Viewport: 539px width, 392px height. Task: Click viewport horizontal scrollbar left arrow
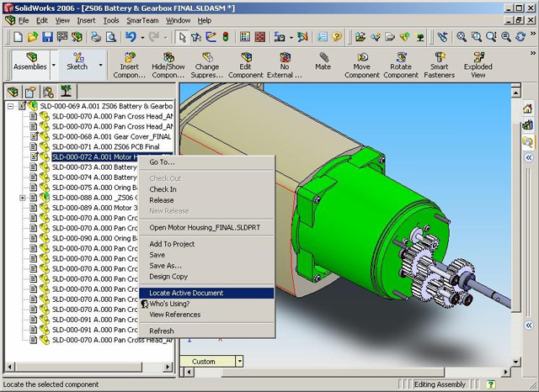tap(189, 372)
